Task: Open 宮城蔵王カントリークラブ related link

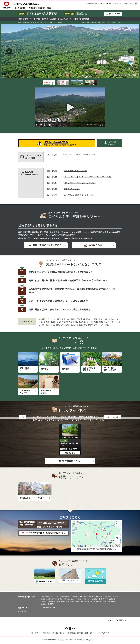Action: point(44,576)
